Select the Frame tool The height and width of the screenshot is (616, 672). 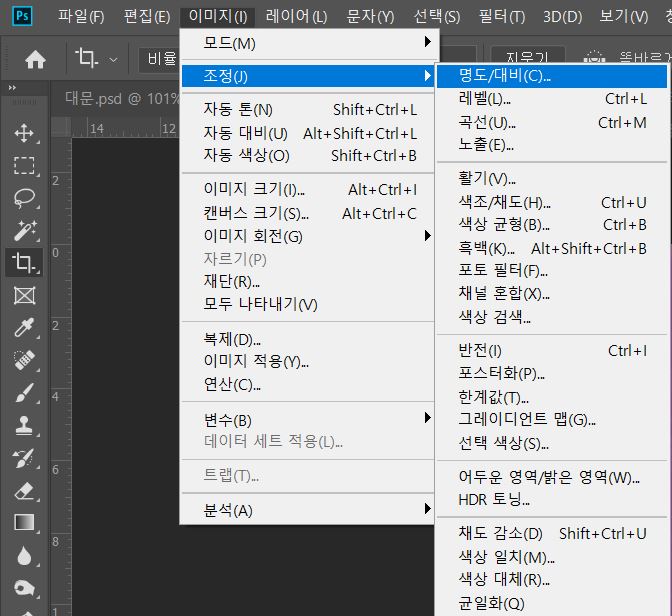[24, 296]
